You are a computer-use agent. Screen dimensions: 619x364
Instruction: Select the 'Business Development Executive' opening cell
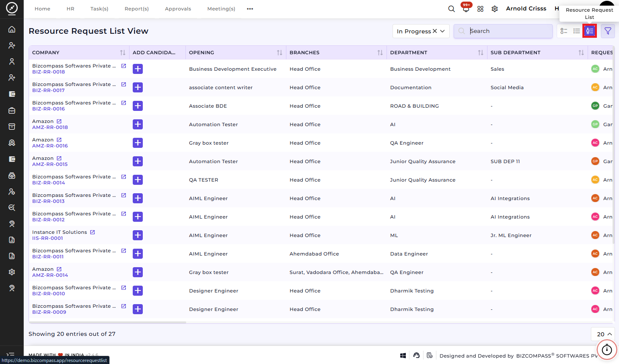click(233, 69)
